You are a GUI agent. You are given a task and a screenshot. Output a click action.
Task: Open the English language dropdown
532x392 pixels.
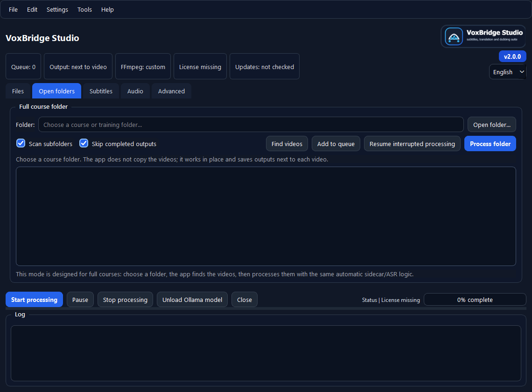click(x=507, y=71)
